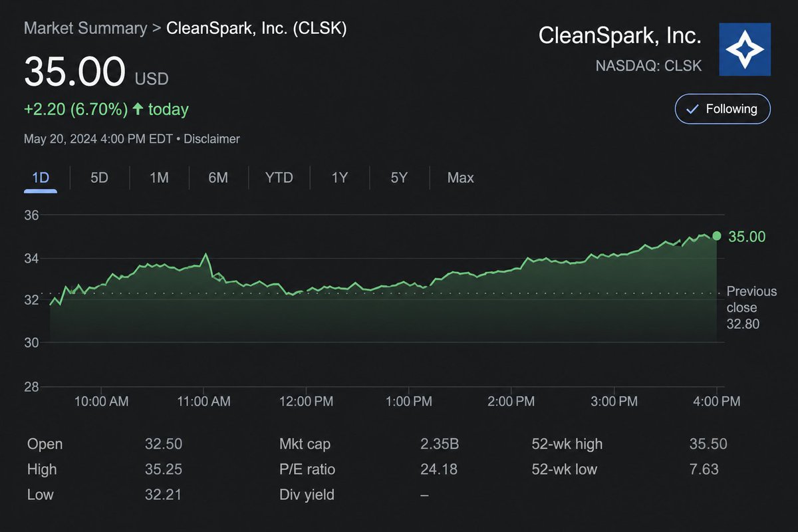Select the Max range tab
Image resolution: width=798 pixels, height=532 pixels.
point(461,178)
